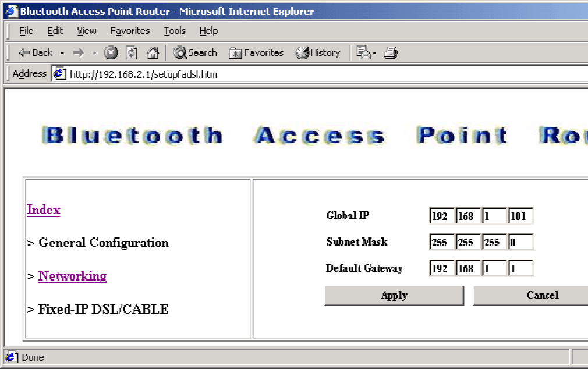Click the Search toolbar button
Image resolution: width=588 pixels, height=369 pixels.
[195, 53]
